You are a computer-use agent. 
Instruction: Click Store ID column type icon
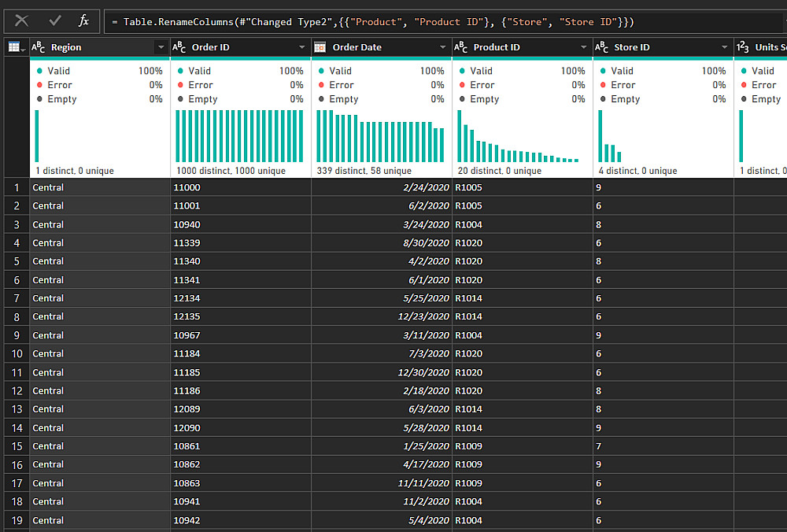[602, 47]
